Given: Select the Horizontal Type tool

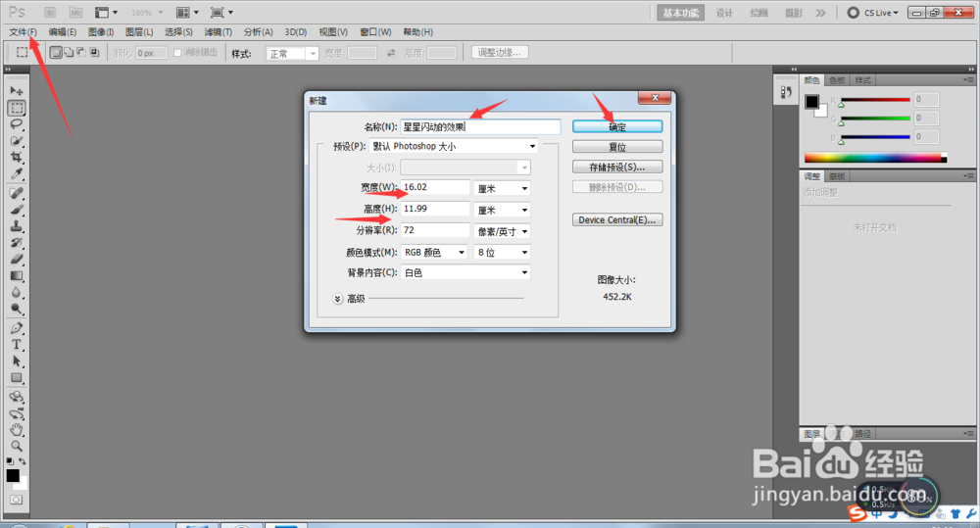Looking at the screenshot, I should (x=17, y=344).
